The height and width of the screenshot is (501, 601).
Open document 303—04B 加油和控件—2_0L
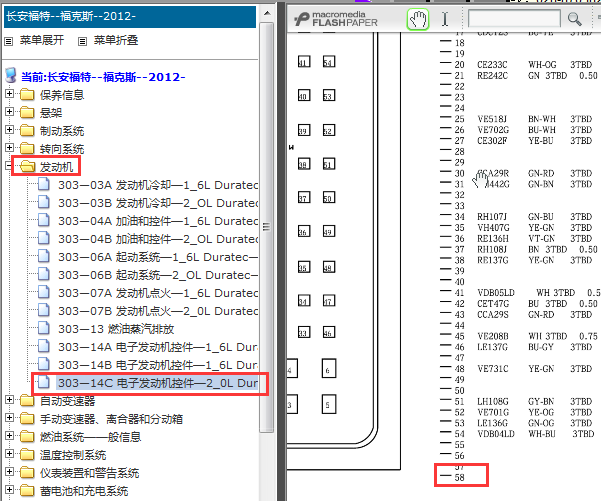pos(158,239)
